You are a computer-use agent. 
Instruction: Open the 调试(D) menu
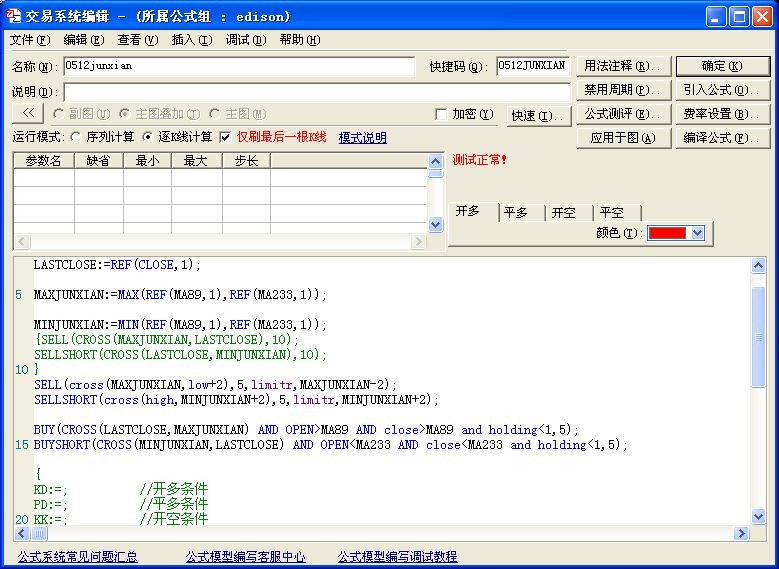(x=246, y=40)
